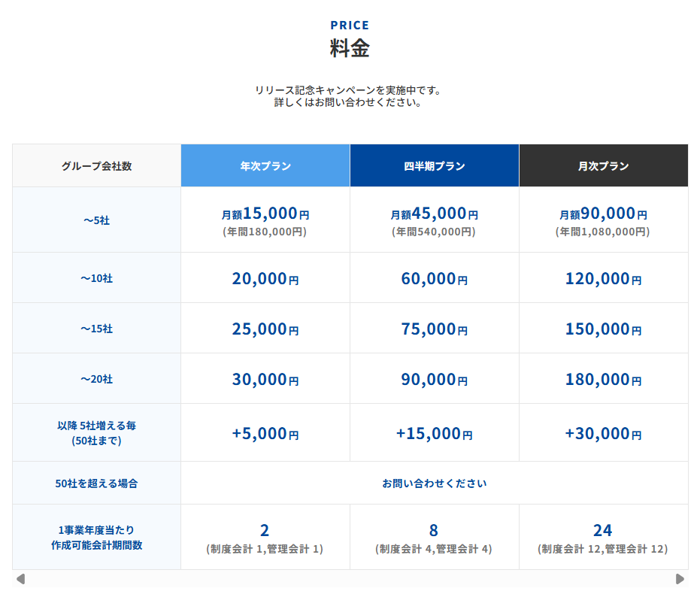This screenshot has width=700, height=594.
Task: Click the 料金 page heading
Action: [350, 48]
